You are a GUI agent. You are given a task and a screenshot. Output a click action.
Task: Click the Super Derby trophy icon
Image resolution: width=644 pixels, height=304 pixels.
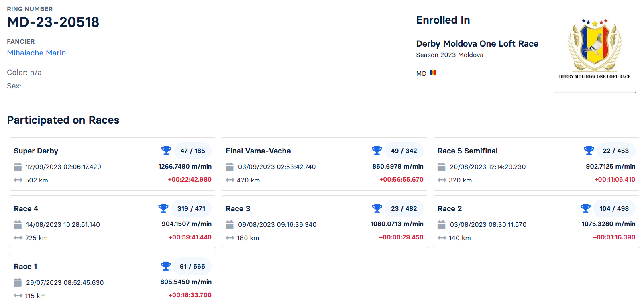(x=166, y=151)
